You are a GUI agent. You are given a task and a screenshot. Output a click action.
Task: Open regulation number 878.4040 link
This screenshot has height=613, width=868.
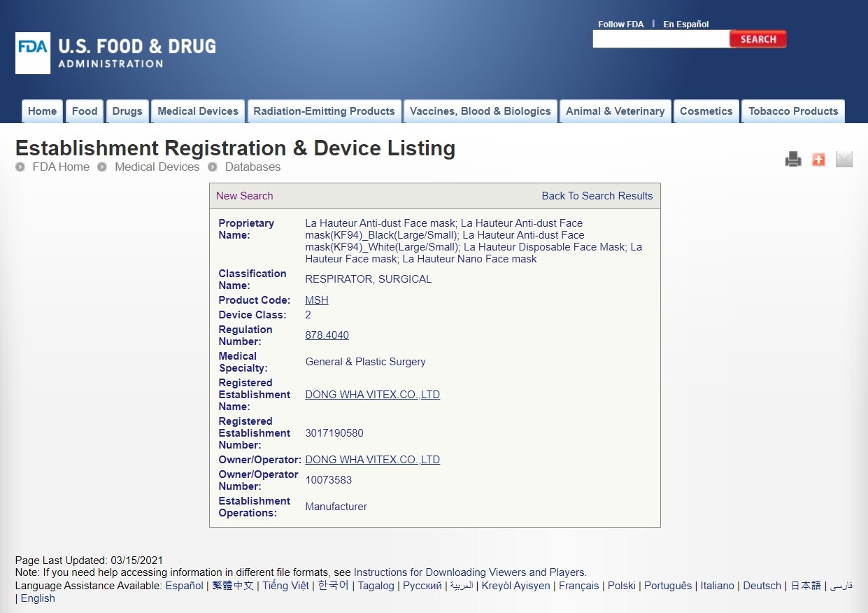(x=327, y=335)
